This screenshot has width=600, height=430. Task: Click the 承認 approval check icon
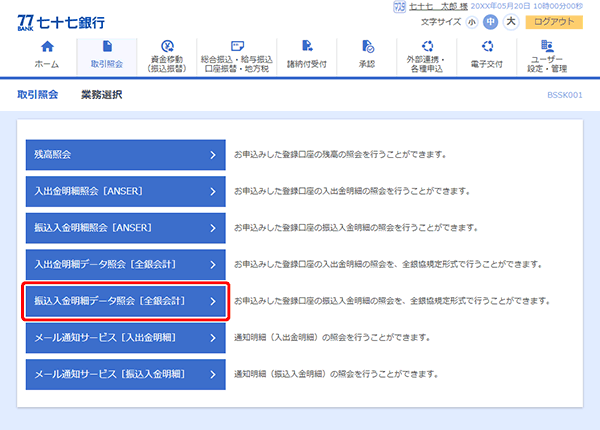tap(368, 46)
